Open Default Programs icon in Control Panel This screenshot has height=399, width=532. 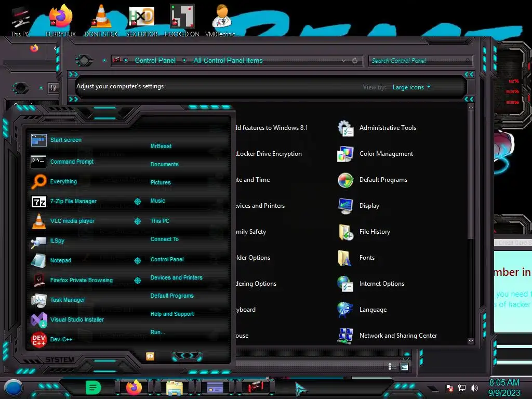[x=345, y=180]
